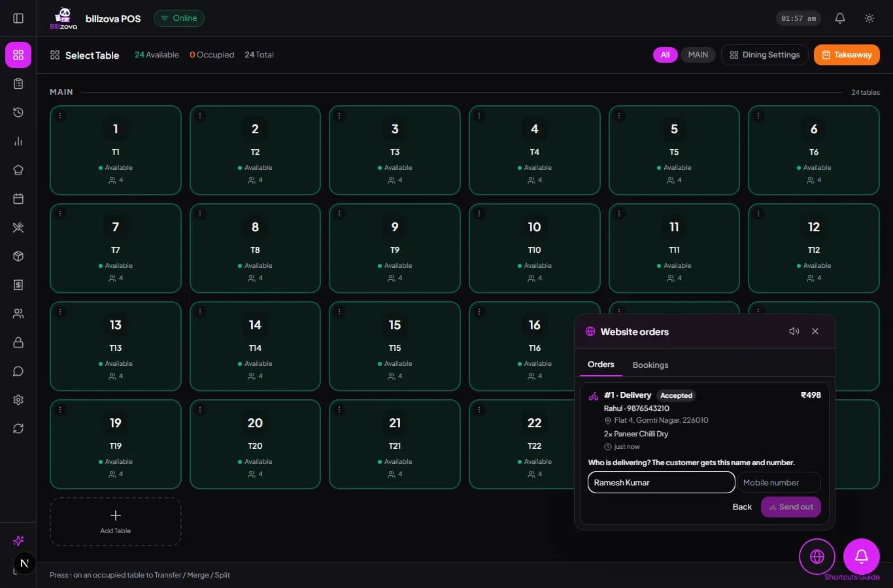Filter tables by the MAIN pill

point(698,55)
